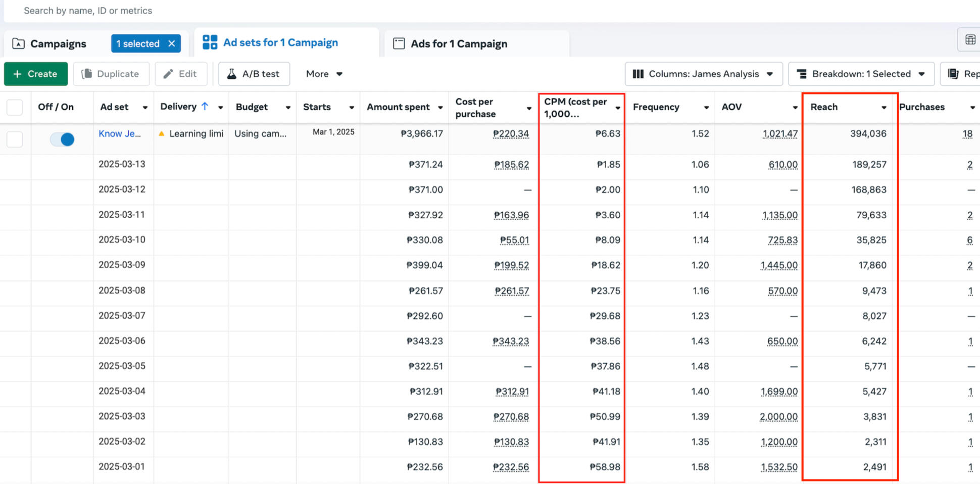
Task: Switch to the Ads for 1 Campaign tab
Action: pos(458,44)
